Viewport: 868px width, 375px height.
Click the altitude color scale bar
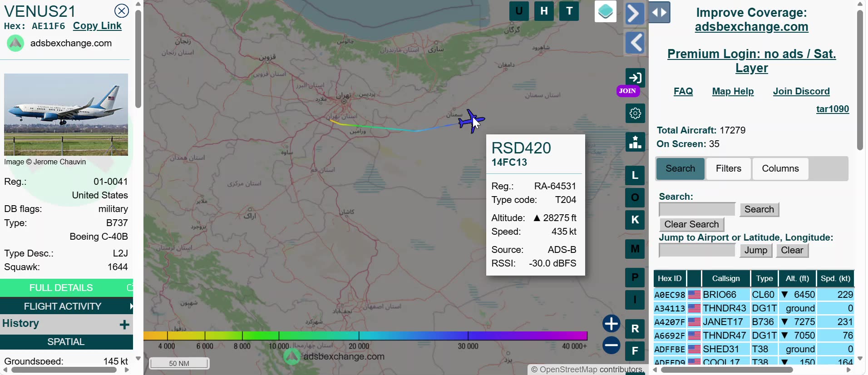coord(365,336)
